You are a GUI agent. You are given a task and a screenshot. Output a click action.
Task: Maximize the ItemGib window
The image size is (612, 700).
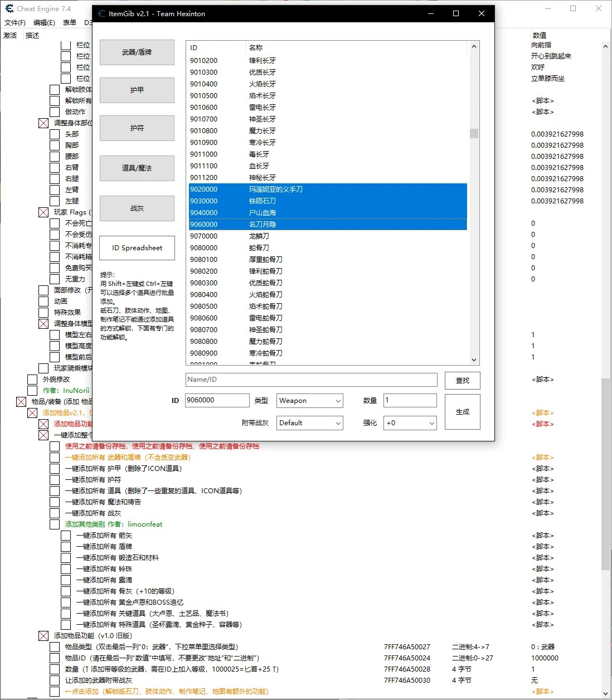[456, 13]
